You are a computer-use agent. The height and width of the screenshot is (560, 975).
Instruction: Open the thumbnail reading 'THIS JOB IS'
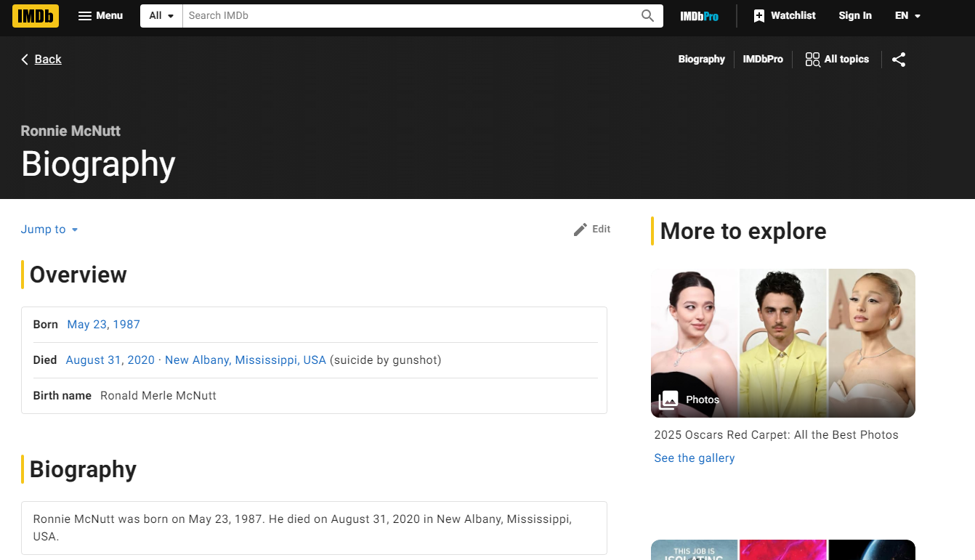click(694, 550)
